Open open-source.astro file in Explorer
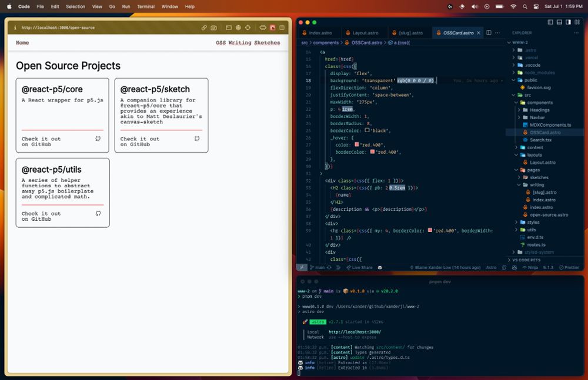The height and width of the screenshot is (380, 588). 549,215
